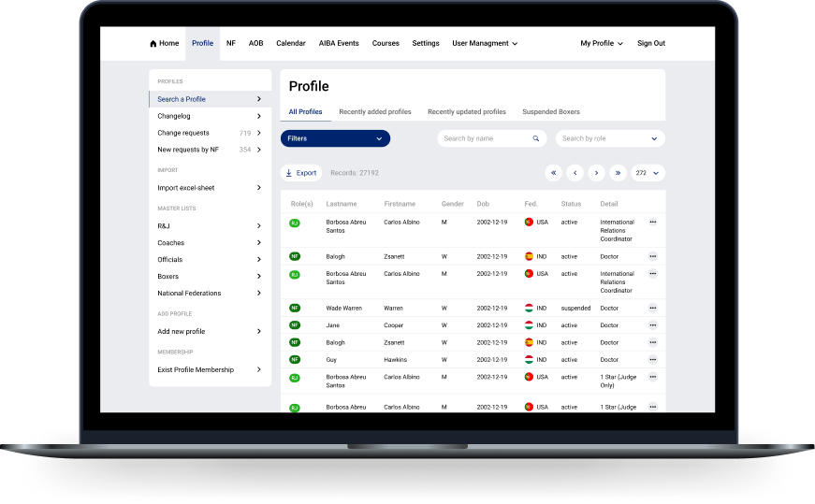Viewport: 815px width, 504px height.
Task: Expand the Filters dropdown
Action: [335, 138]
